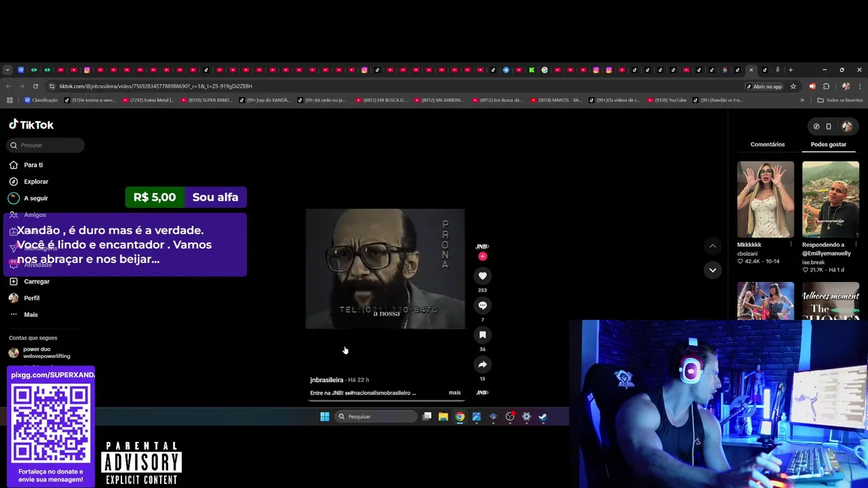Click the Pesquisar taskbar search box
868x488 pixels.
click(375, 417)
